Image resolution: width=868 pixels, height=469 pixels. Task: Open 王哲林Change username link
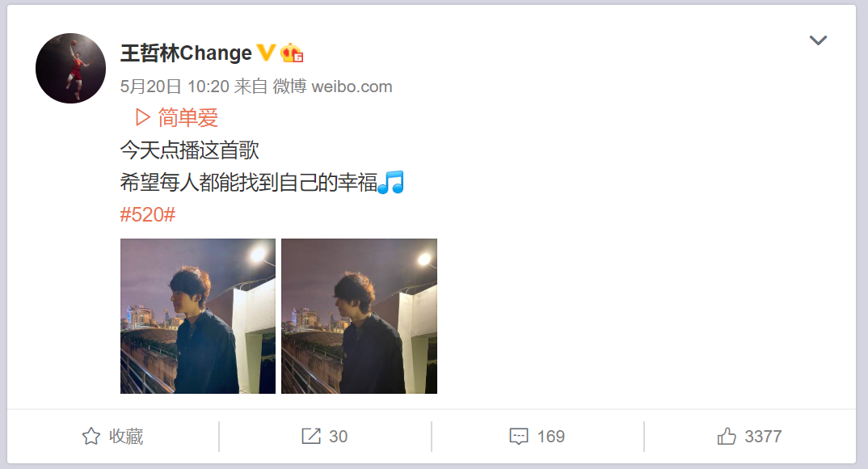(x=186, y=53)
